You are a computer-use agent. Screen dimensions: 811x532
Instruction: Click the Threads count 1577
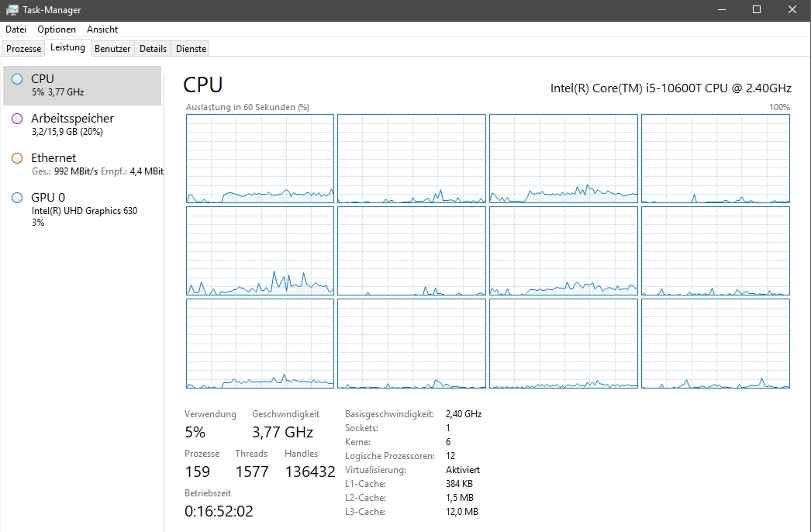(252, 472)
